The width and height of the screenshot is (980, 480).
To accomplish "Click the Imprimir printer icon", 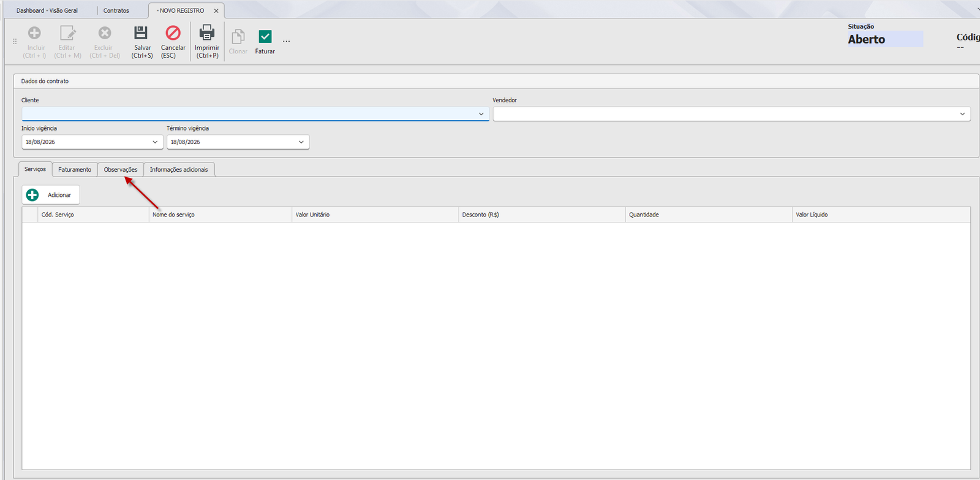I will pyautogui.click(x=207, y=32).
